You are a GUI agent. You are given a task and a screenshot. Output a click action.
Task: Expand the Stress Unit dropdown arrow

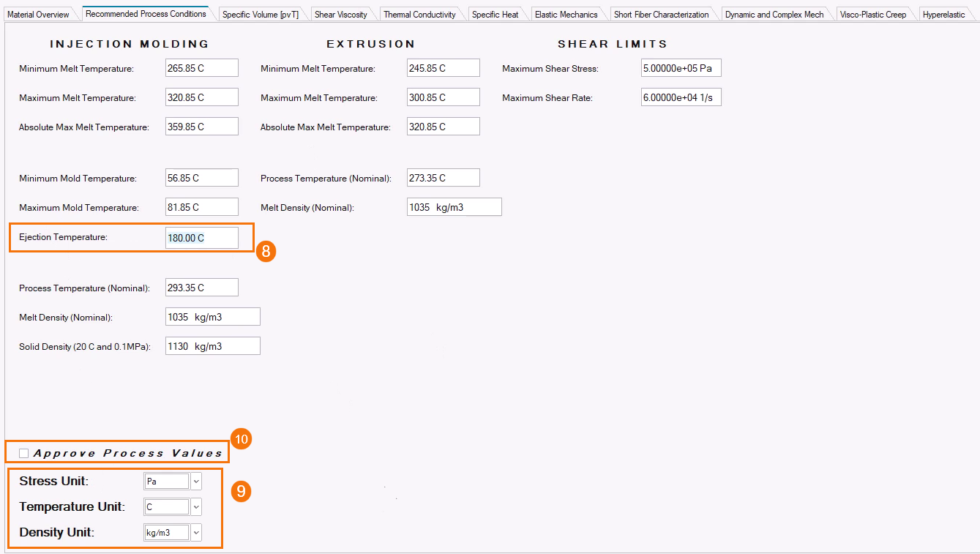coord(196,482)
